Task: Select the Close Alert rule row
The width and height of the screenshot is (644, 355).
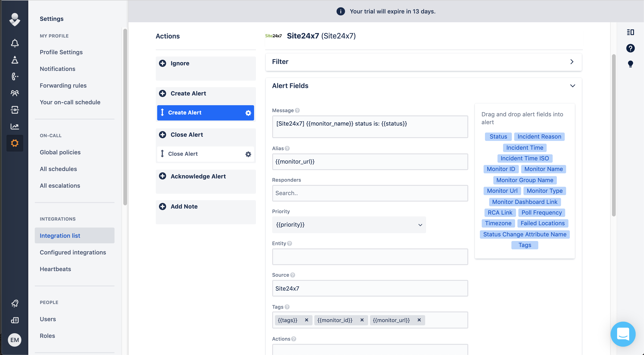Action: tap(205, 154)
